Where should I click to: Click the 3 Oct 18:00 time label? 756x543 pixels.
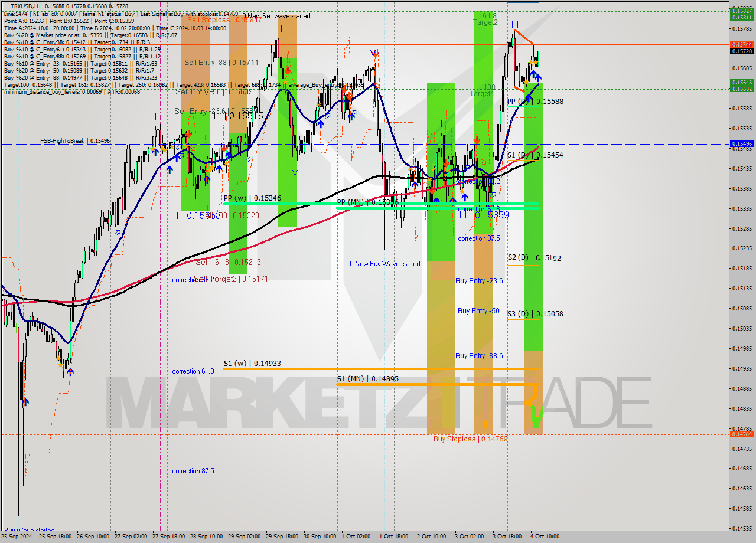point(507,537)
